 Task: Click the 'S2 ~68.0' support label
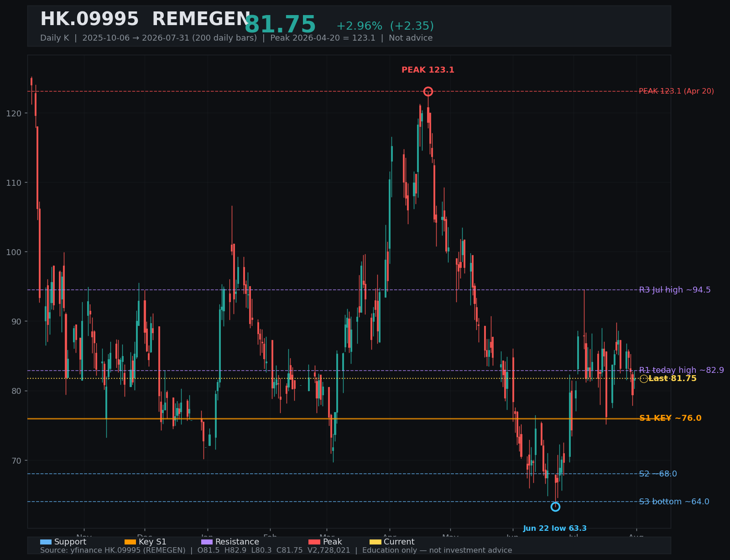tap(658, 474)
